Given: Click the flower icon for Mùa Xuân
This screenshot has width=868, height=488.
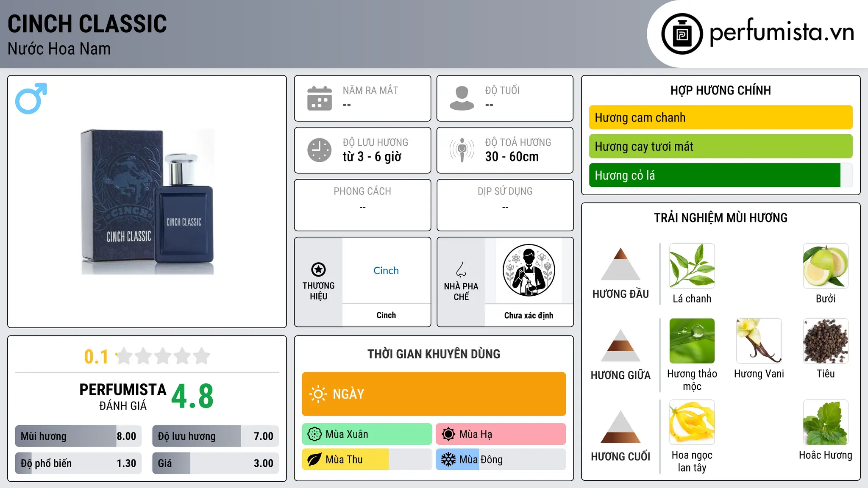Looking at the screenshot, I should click(x=314, y=434).
